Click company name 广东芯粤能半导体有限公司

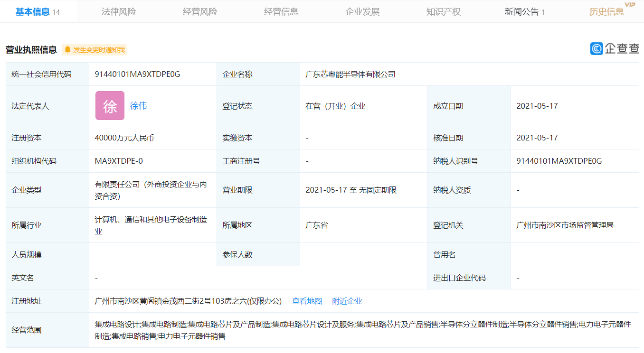coord(350,74)
